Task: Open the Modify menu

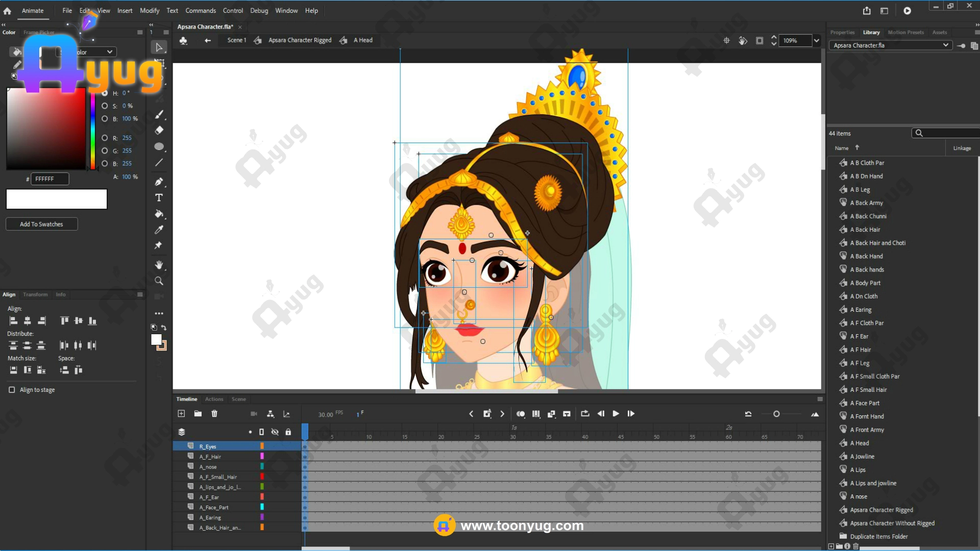Action: pyautogui.click(x=149, y=11)
